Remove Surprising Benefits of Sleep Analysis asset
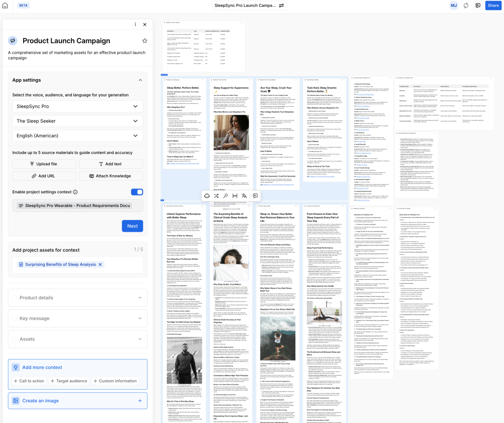Screen dimensions: 504x423 (100, 265)
